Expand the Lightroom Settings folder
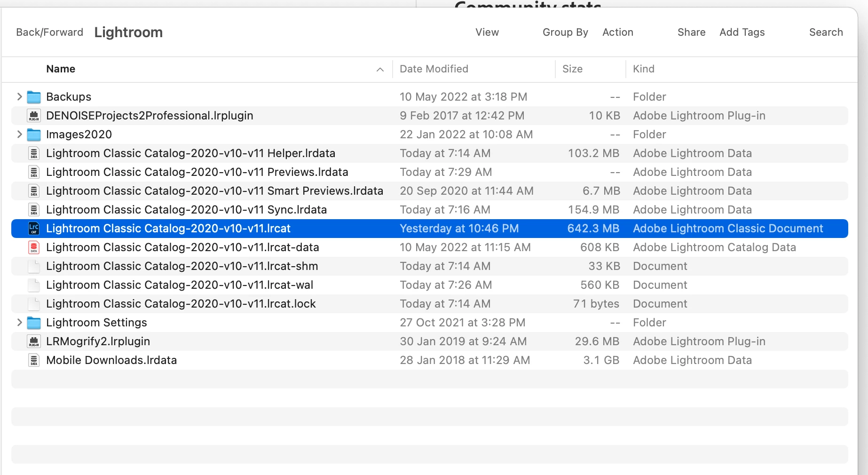Image resolution: width=868 pixels, height=475 pixels. (x=19, y=323)
